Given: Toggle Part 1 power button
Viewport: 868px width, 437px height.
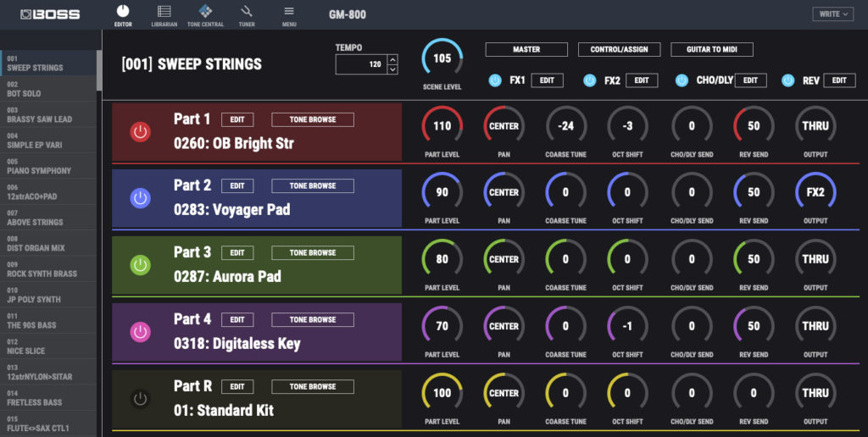Looking at the screenshot, I should (140, 131).
